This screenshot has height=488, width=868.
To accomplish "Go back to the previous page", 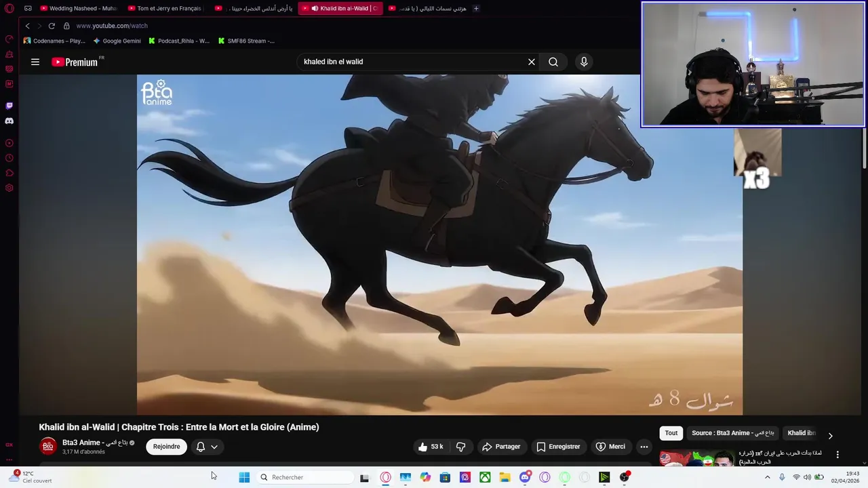I will [27, 26].
